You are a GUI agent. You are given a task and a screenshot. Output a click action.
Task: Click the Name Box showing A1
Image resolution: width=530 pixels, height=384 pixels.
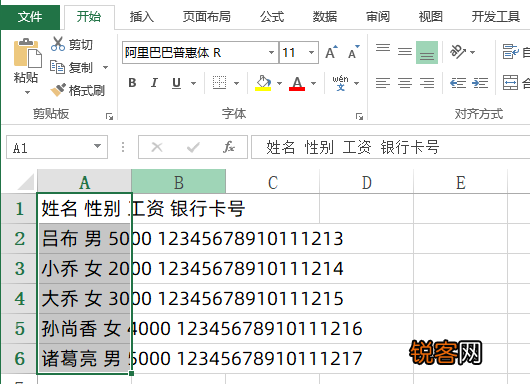coord(57,147)
